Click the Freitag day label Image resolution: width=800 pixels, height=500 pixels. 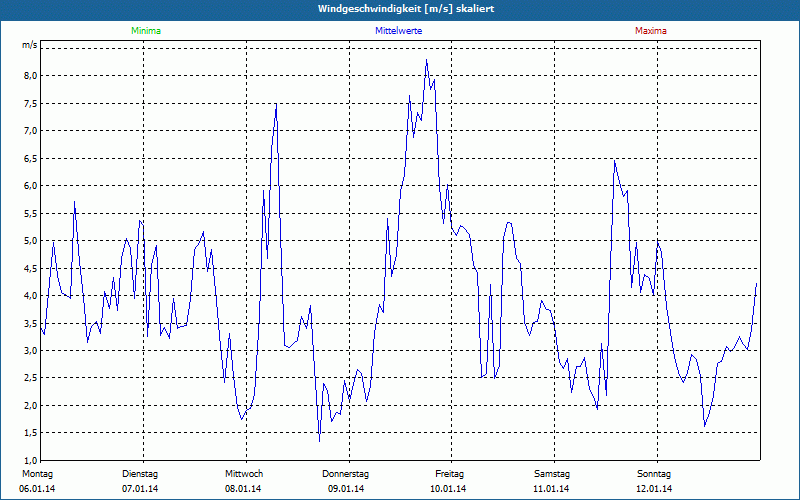click(449, 474)
